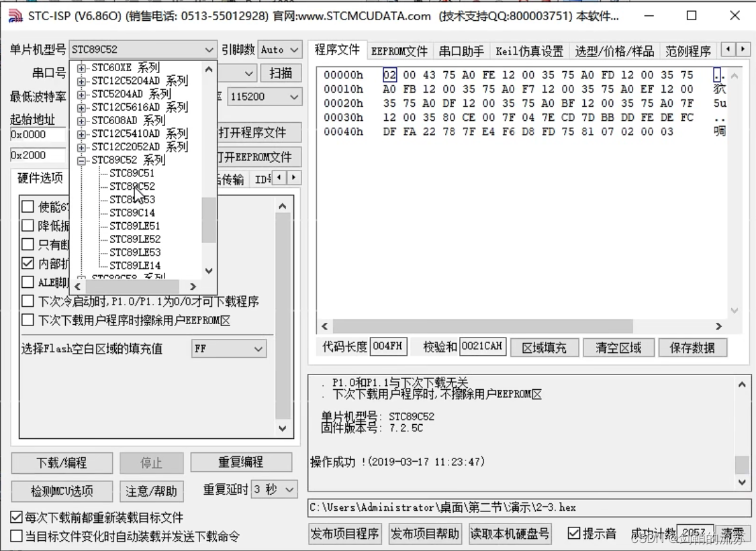
Task: Open the Flash fill value FF dropdown
Action: pos(229,348)
